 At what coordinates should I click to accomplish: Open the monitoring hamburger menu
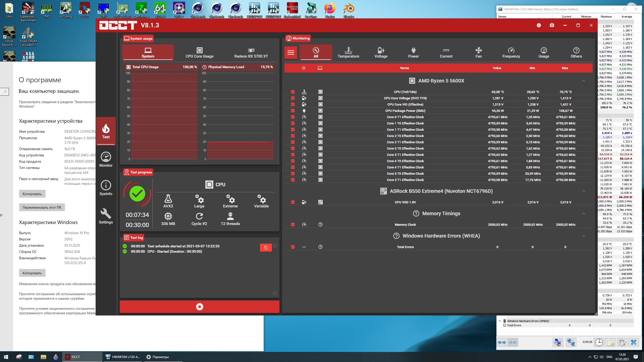point(291,53)
